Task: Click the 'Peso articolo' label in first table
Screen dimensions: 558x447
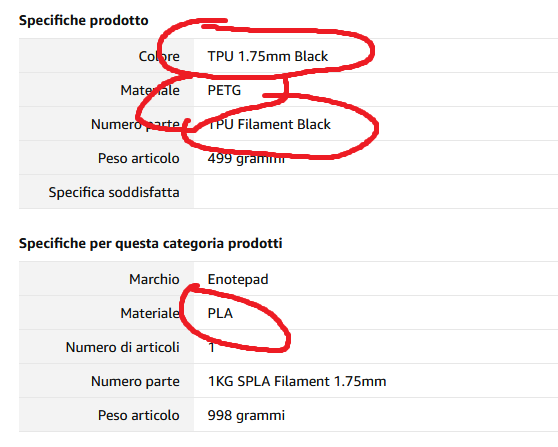Action: 138,158
